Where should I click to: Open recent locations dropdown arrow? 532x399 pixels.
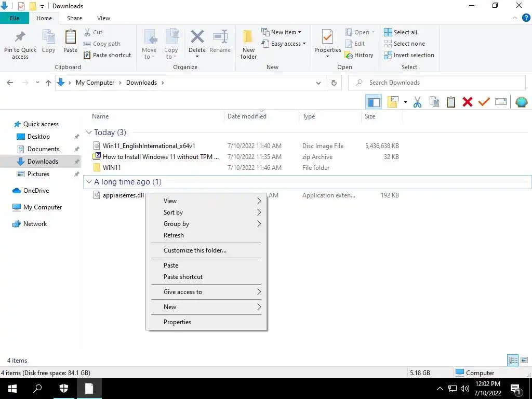pyautogui.click(x=37, y=83)
